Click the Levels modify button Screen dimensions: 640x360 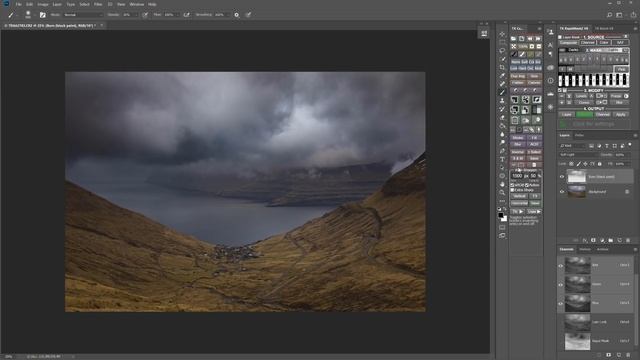point(581,96)
